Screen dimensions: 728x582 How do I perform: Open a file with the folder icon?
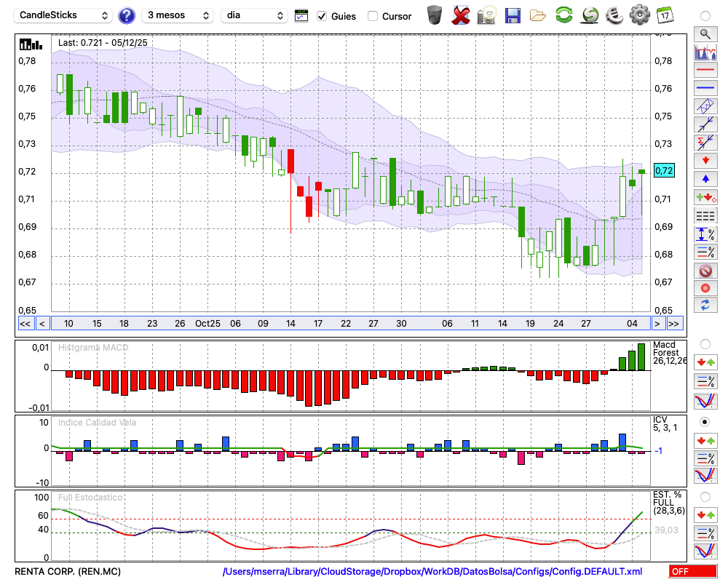[x=538, y=16]
